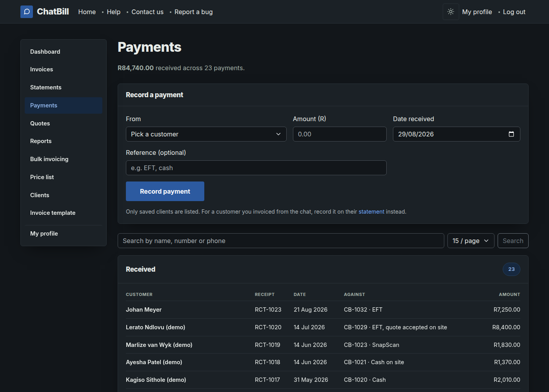Image resolution: width=549 pixels, height=392 pixels.
Task: Focus the Reference (optional) input field
Action: (256, 168)
